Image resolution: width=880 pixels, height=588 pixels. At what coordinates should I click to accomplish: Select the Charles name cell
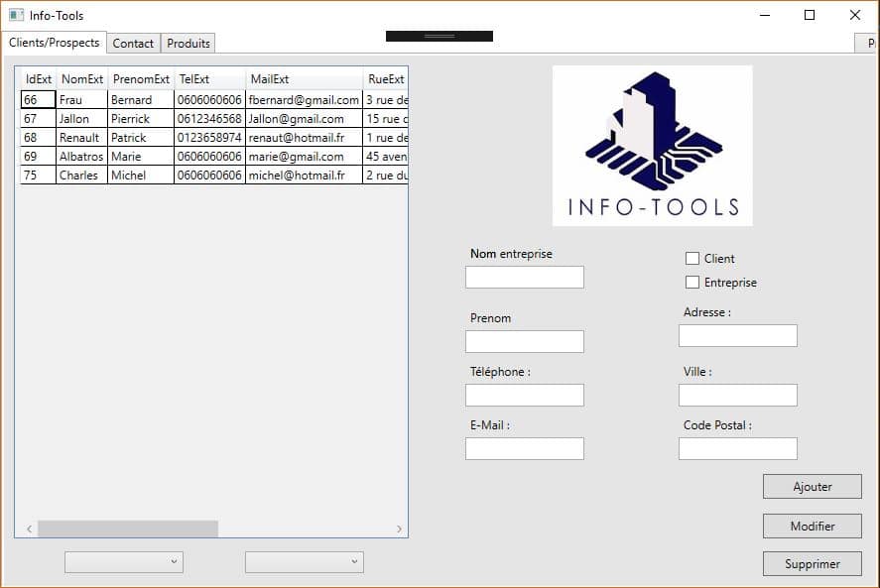(82, 176)
